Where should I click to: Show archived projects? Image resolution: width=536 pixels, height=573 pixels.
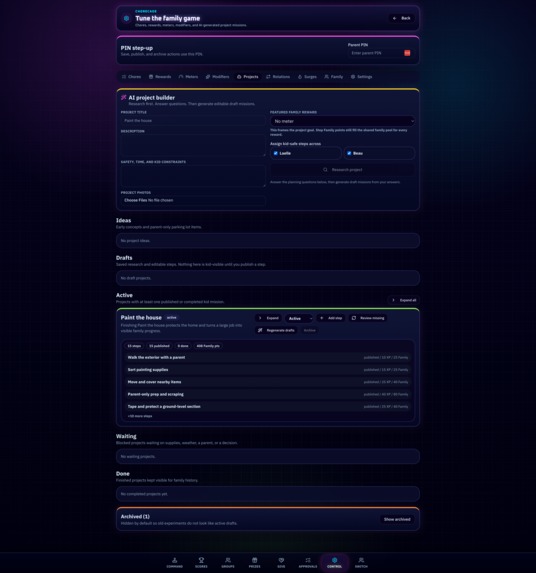397,519
